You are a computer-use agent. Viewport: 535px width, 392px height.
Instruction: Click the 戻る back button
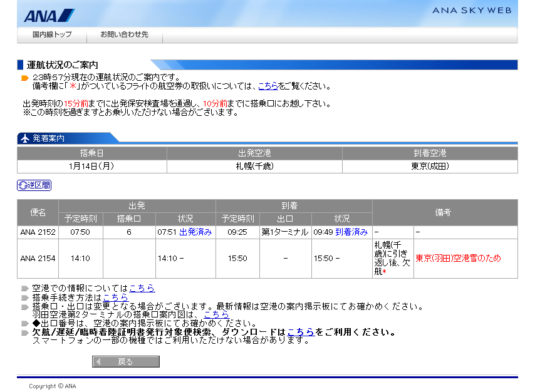(x=126, y=362)
